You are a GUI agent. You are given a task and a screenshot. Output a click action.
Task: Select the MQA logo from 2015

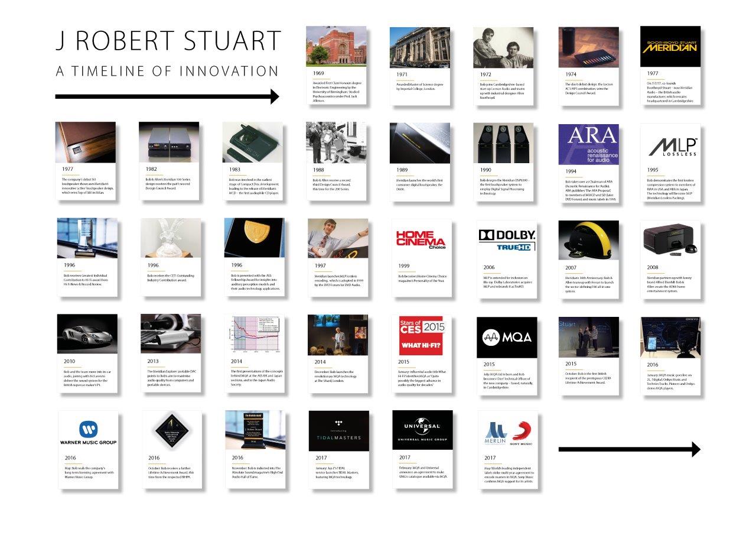pyautogui.click(x=507, y=337)
